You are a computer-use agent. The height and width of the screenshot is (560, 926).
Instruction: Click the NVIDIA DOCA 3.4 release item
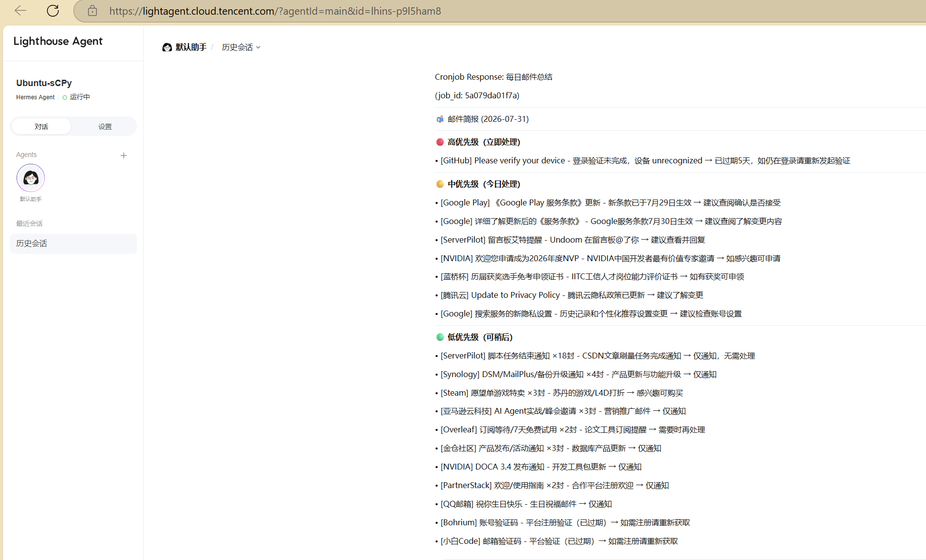click(538, 467)
